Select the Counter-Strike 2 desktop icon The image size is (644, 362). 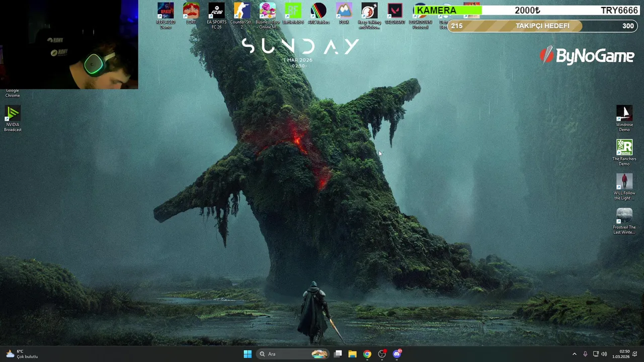[242, 16]
